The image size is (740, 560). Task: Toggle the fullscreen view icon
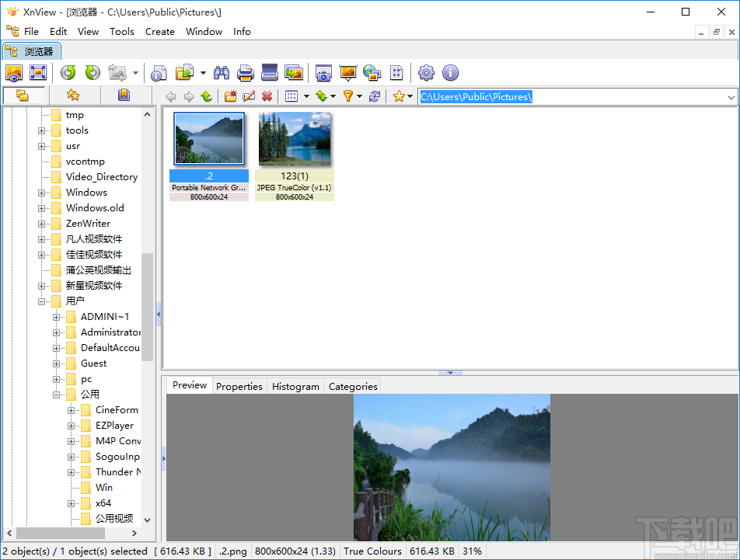(38, 73)
